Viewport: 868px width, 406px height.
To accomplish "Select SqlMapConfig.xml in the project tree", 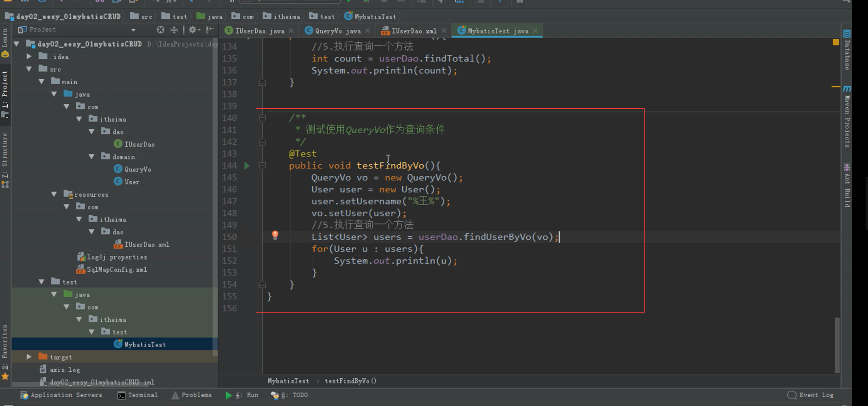I will click(x=116, y=270).
